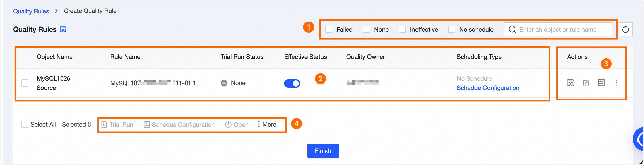Enable the Ineffective filter checkbox

click(x=402, y=30)
